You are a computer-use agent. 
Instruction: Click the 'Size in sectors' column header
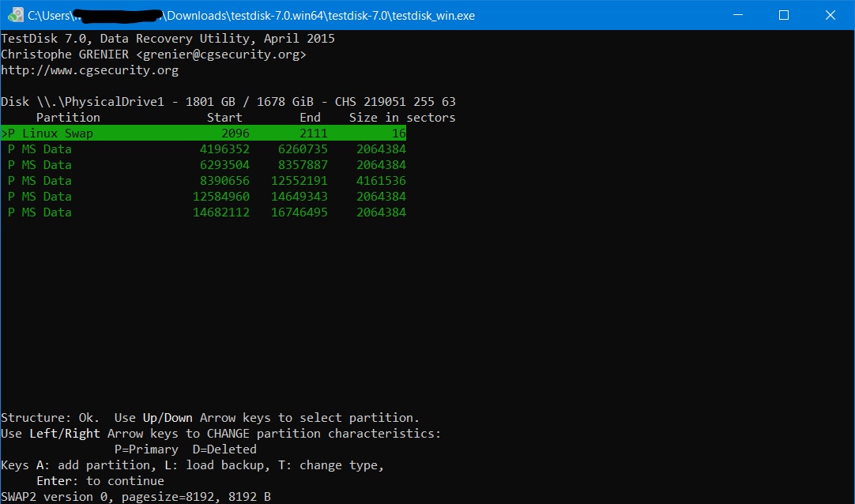402,117
